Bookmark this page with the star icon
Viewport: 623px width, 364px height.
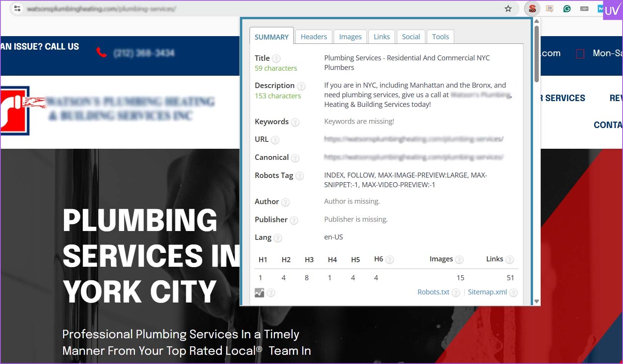[x=508, y=8]
